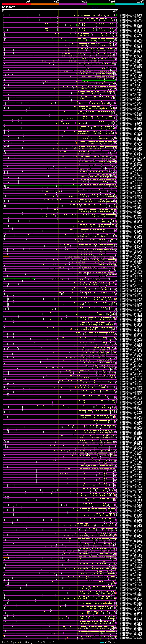Select the UniRef100_Q9SKP9 label
Screen dimensions: 146x644
(131, 186)
